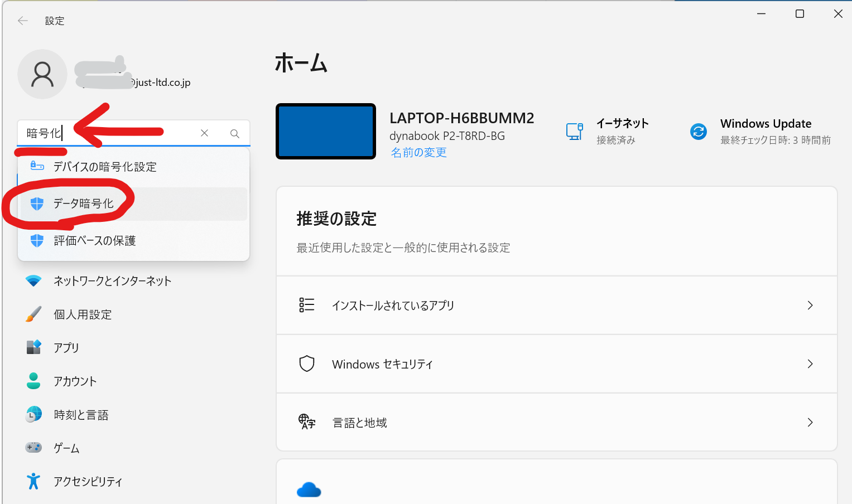Click the 推奨の設定 heading
The width and height of the screenshot is (852, 504).
click(336, 219)
